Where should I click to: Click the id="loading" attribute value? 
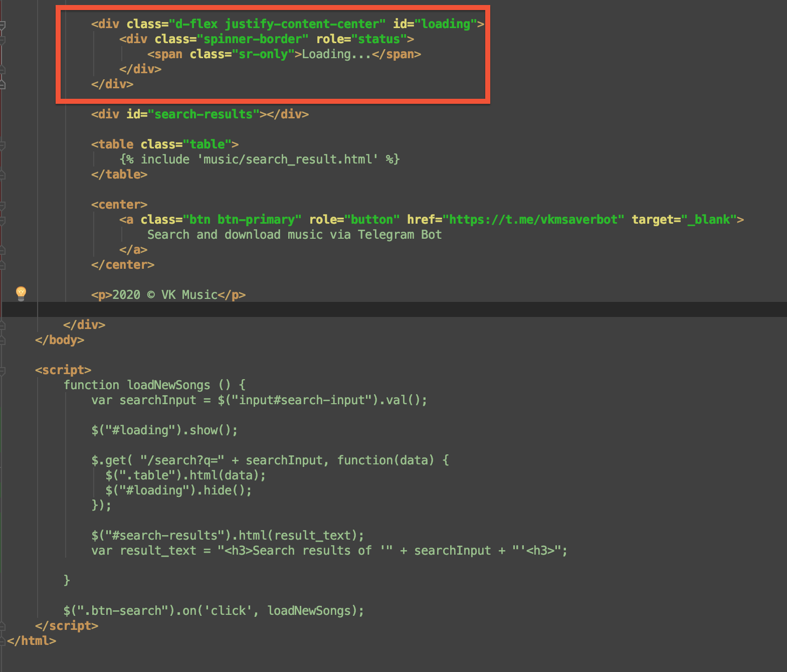point(446,24)
